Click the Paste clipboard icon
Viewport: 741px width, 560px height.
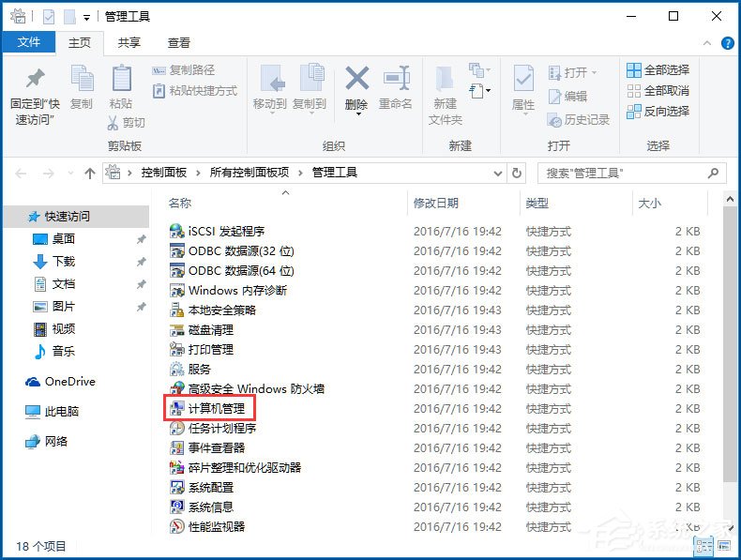[x=121, y=78]
